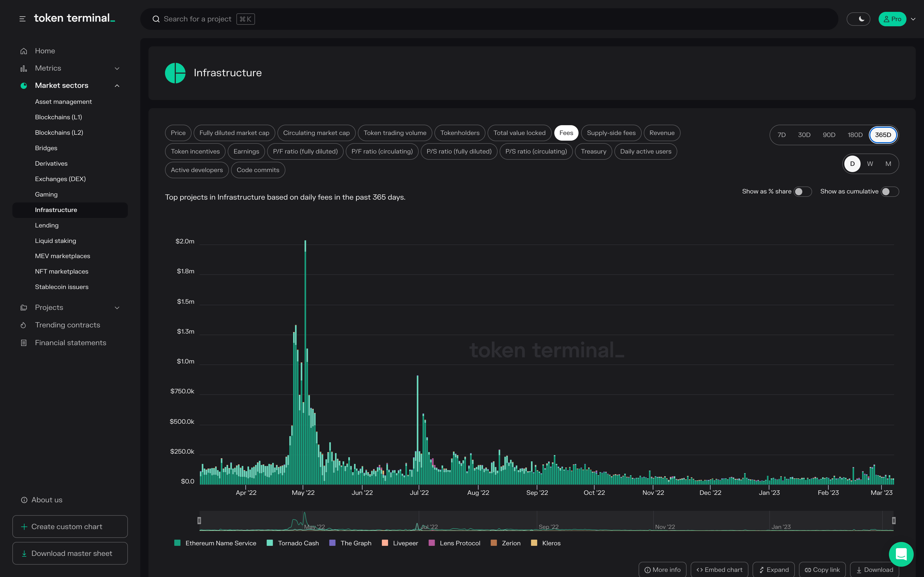Click the Financial statements document icon

[24, 343]
